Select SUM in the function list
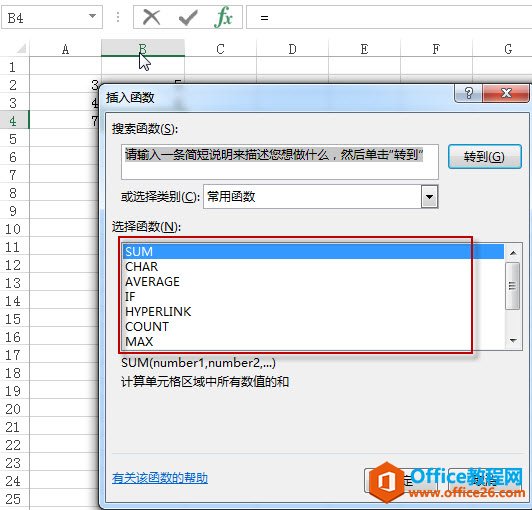Viewport: 532px width, 510px height. tap(313, 251)
